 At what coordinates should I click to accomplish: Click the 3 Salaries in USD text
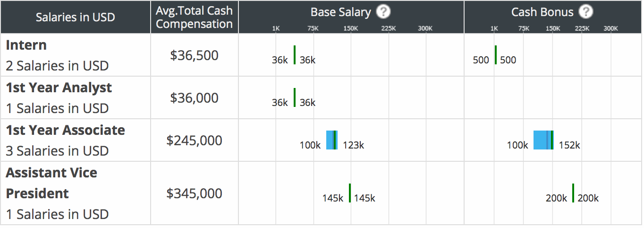(x=57, y=151)
